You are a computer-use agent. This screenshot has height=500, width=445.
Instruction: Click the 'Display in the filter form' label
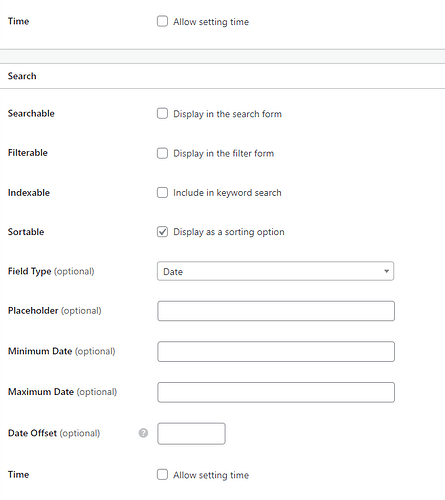(x=223, y=153)
